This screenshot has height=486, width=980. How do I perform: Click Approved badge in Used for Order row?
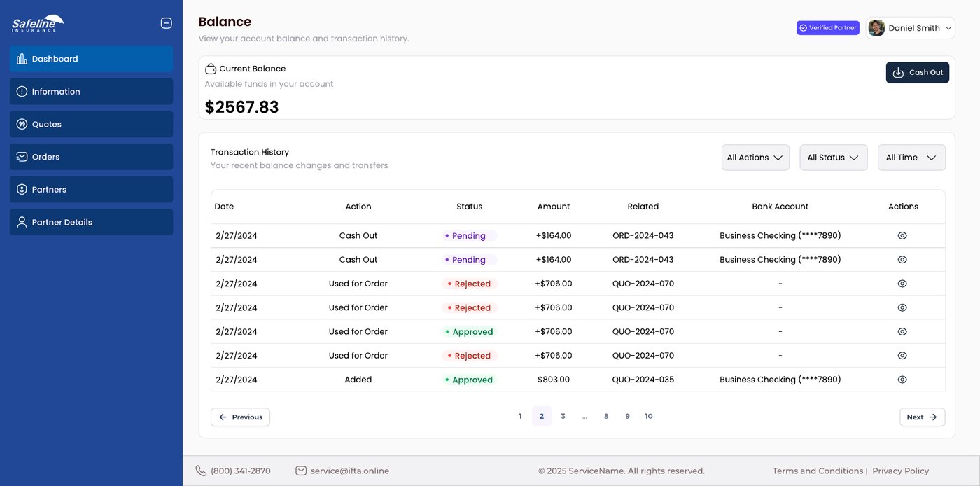469,332
